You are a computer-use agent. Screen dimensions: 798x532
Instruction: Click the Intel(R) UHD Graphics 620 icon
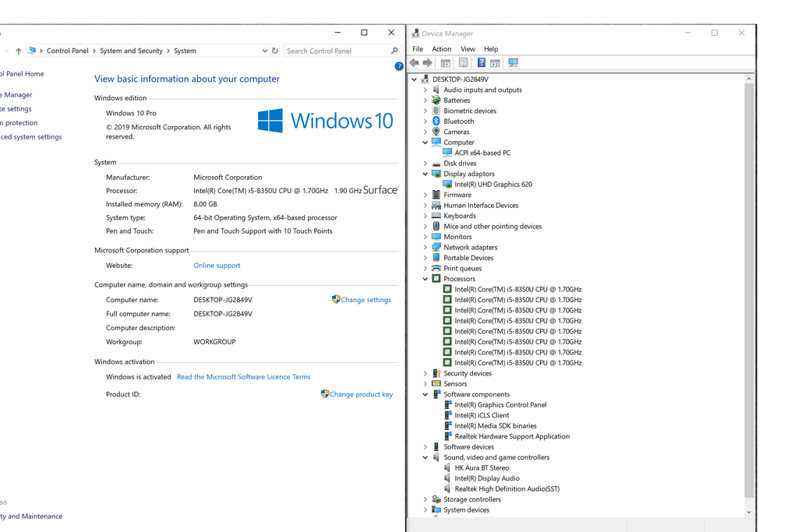point(447,184)
